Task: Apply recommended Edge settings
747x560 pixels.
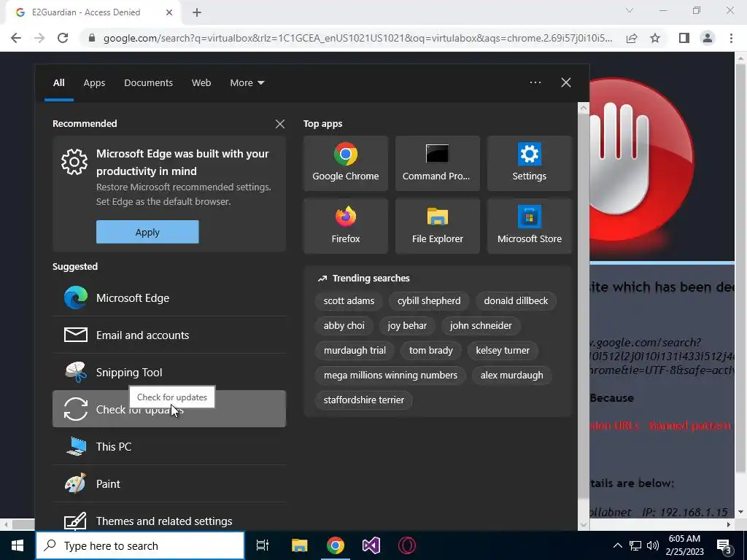Action: (147, 232)
